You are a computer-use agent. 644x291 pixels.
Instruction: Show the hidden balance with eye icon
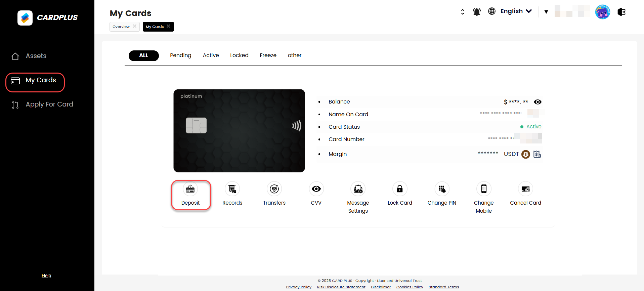pos(538,102)
